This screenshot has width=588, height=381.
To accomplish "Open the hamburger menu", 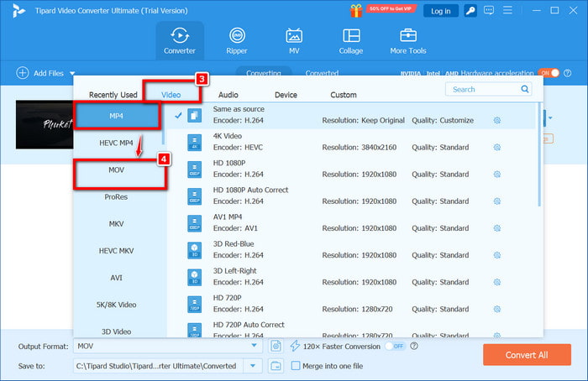I will pos(507,10).
